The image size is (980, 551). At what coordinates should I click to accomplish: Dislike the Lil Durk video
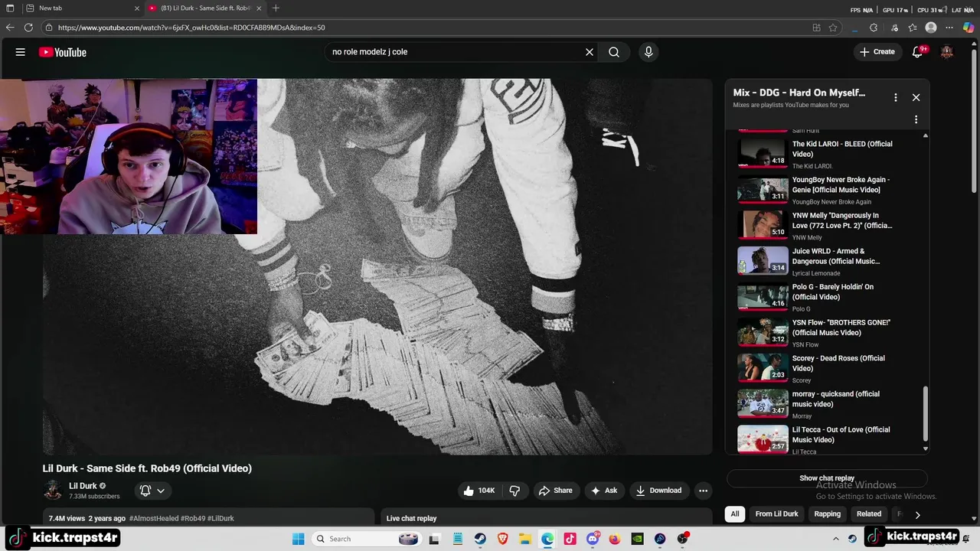coord(514,491)
